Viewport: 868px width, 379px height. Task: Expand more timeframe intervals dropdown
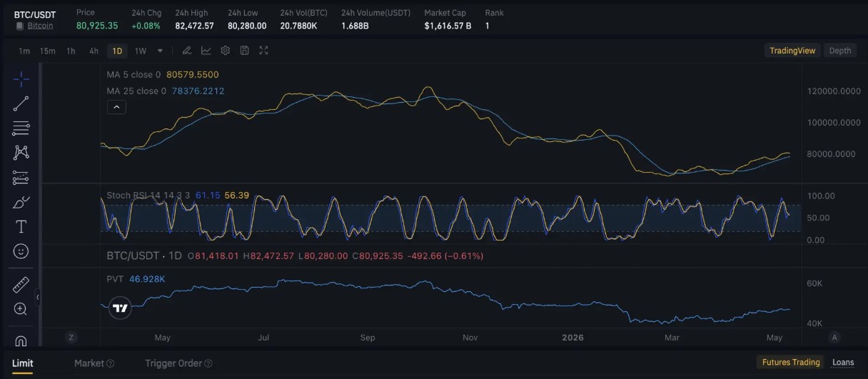pos(160,51)
